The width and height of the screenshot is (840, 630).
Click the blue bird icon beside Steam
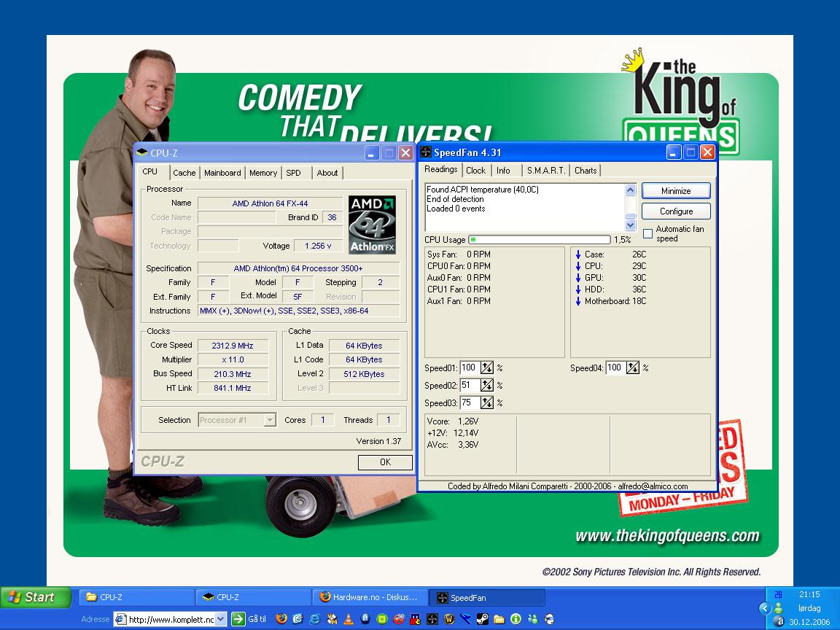click(465, 619)
